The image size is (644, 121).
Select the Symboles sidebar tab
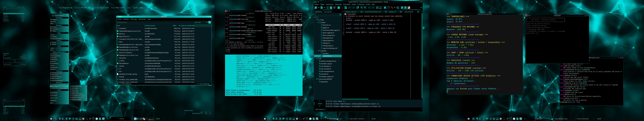tap(318, 12)
